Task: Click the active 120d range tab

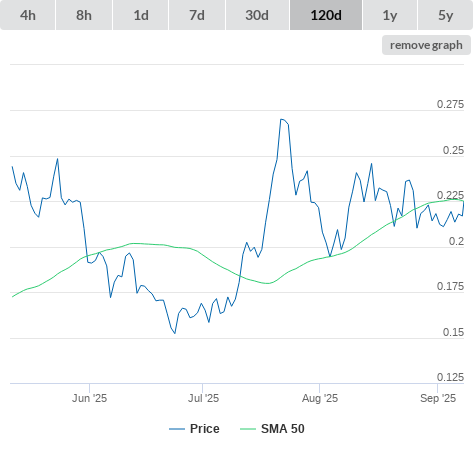Action: [326, 15]
